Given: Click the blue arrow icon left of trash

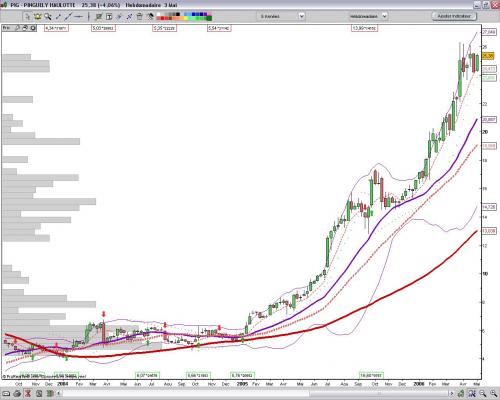Looking at the screenshot, I should pos(129,16).
